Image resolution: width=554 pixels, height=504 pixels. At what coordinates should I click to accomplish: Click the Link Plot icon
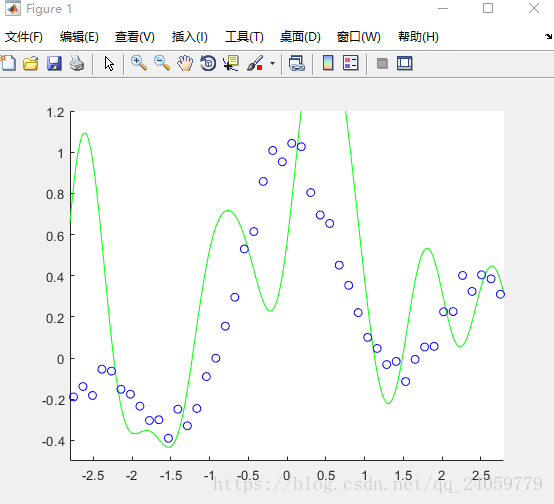tap(297, 64)
